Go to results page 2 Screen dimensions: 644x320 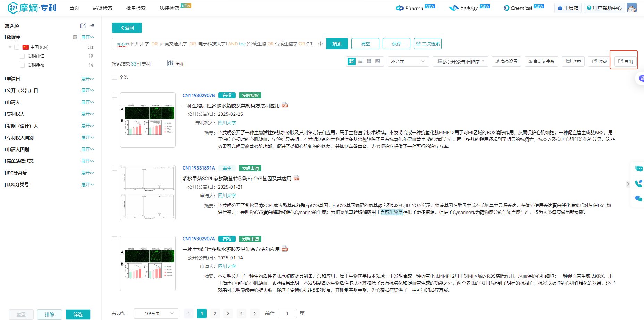click(215, 313)
